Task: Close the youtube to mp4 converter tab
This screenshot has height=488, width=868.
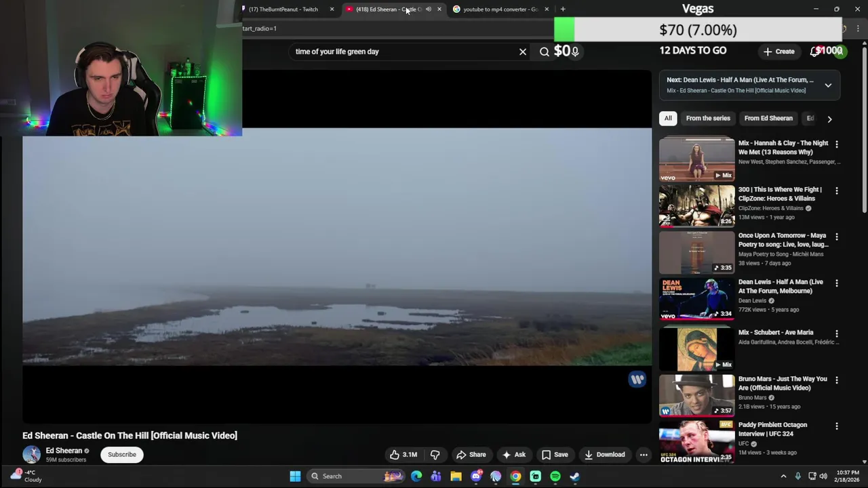Action: (x=547, y=9)
